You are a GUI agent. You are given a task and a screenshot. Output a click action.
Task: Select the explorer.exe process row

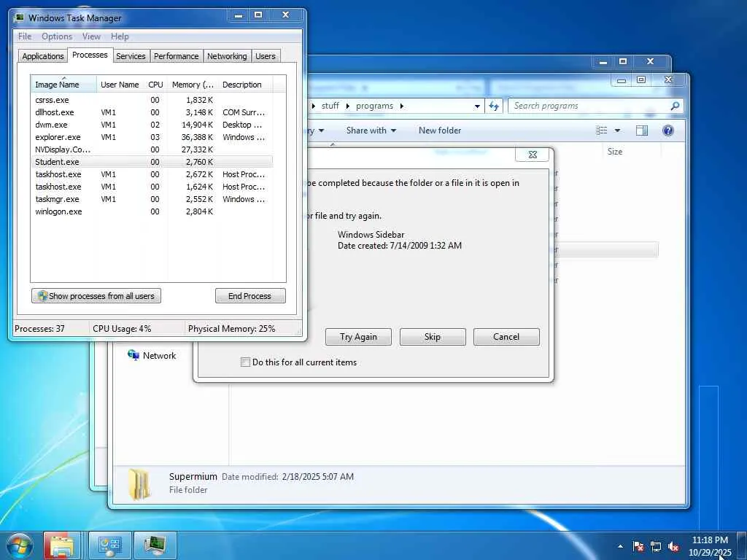click(x=152, y=137)
